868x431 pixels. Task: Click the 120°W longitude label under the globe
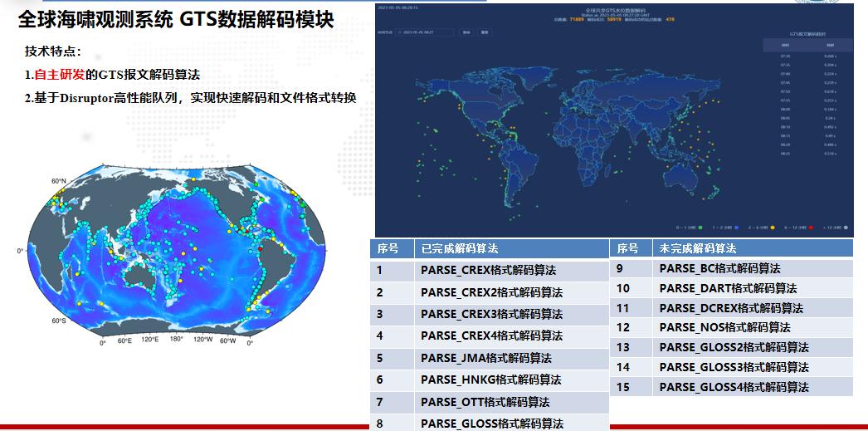pyautogui.click(x=202, y=339)
